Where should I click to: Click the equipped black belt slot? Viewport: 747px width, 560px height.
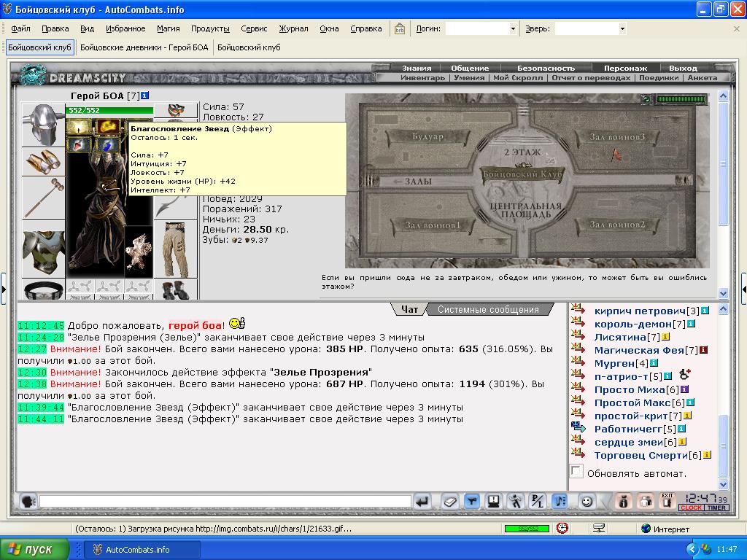[x=43, y=289]
